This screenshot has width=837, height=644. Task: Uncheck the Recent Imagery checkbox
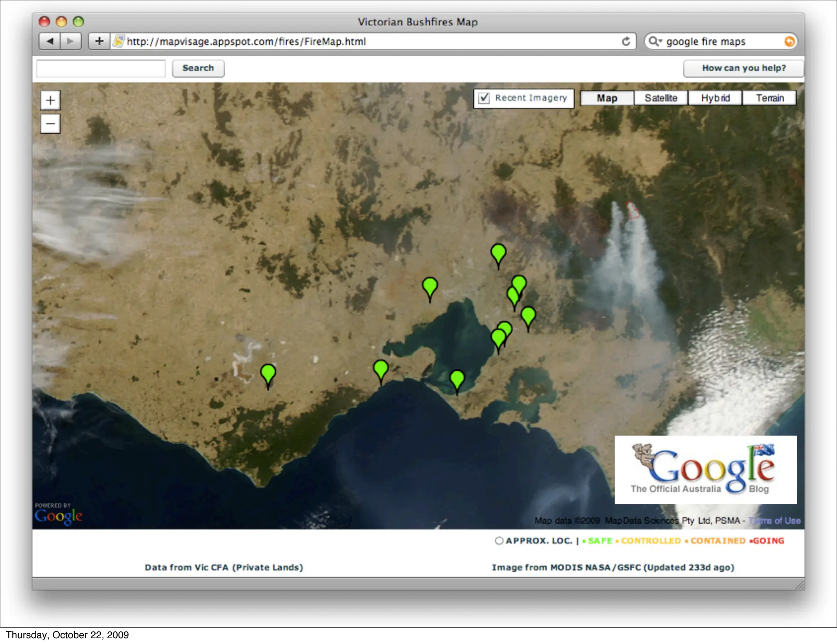484,98
